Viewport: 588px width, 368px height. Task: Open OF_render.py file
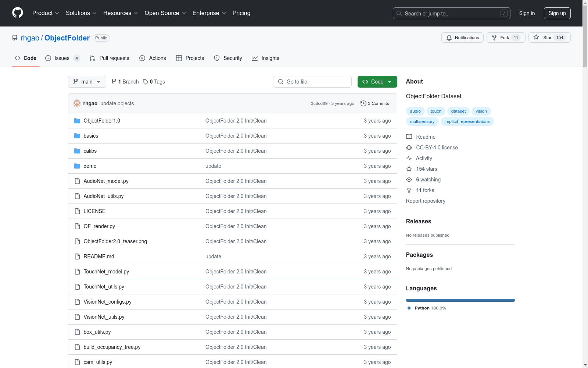click(x=99, y=226)
